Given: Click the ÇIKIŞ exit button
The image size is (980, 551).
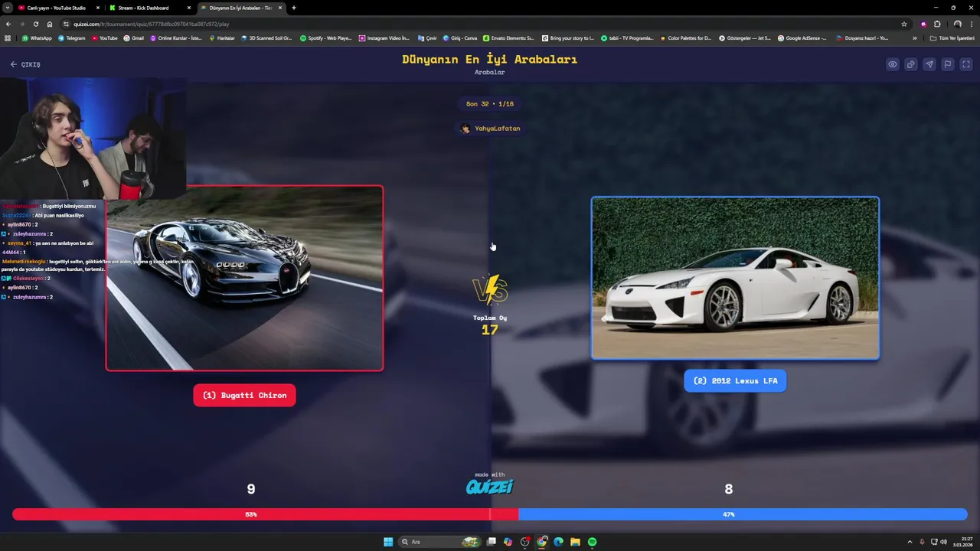Looking at the screenshot, I should [x=25, y=64].
